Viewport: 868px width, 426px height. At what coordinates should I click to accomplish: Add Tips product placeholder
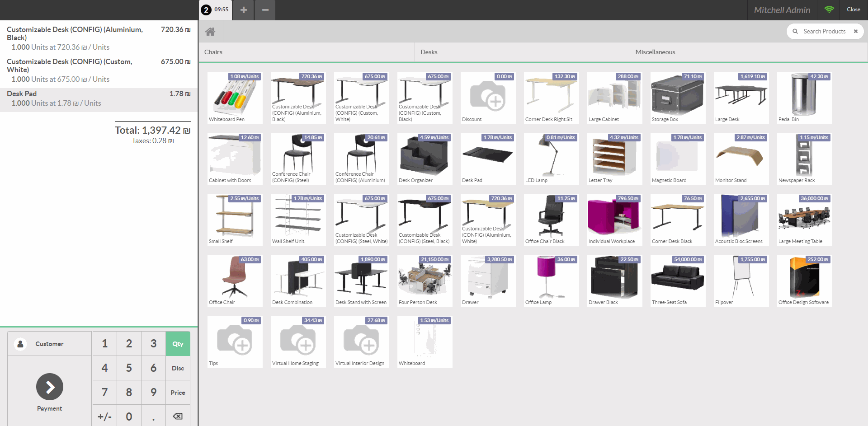point(235,342)
